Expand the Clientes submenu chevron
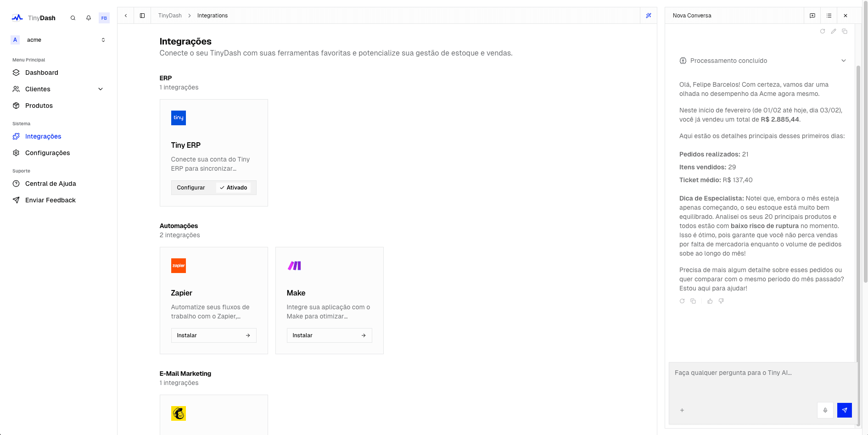 pos(101,89)
